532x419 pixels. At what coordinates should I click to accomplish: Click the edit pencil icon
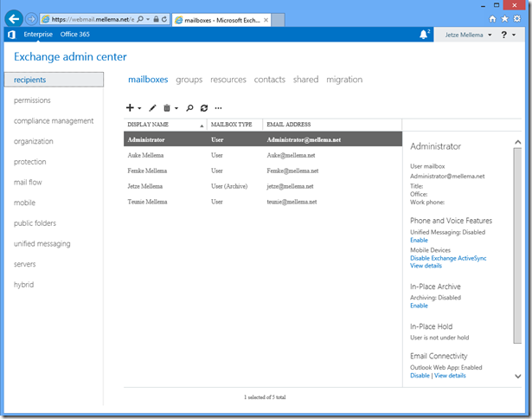pyautogui.click(x=152, y=108)
